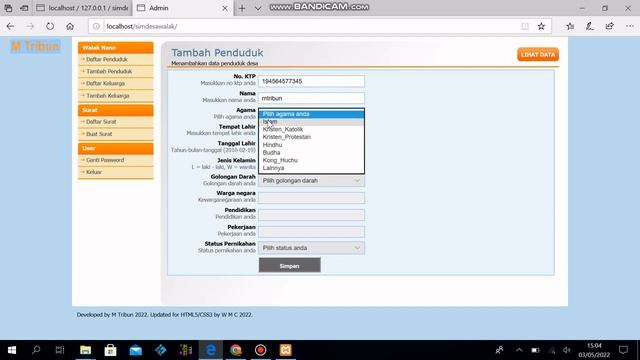The image size is (640, 360).
Task: Show tab previews chevron
Action: coord(258,8)
